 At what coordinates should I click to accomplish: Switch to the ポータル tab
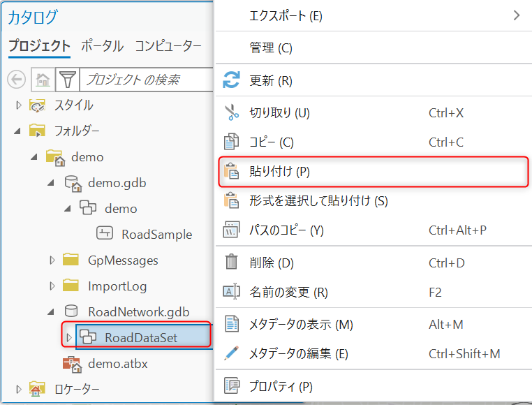(102, 45)
